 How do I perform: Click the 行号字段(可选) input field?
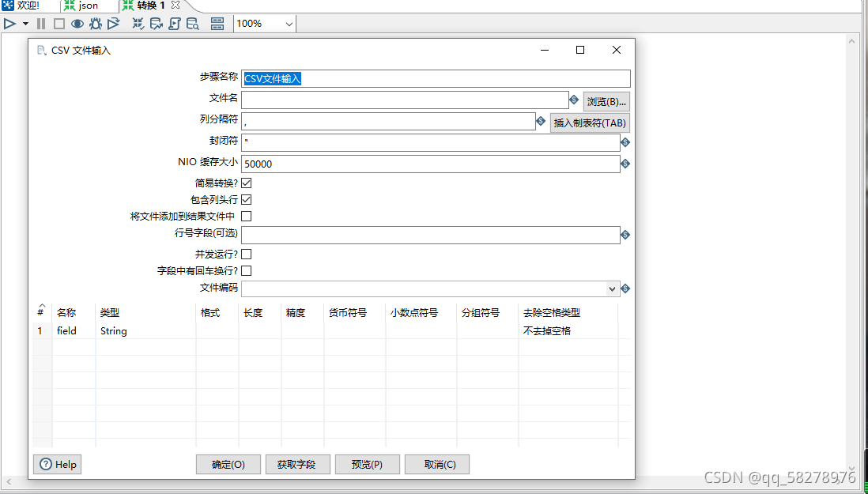coord(430,235)
